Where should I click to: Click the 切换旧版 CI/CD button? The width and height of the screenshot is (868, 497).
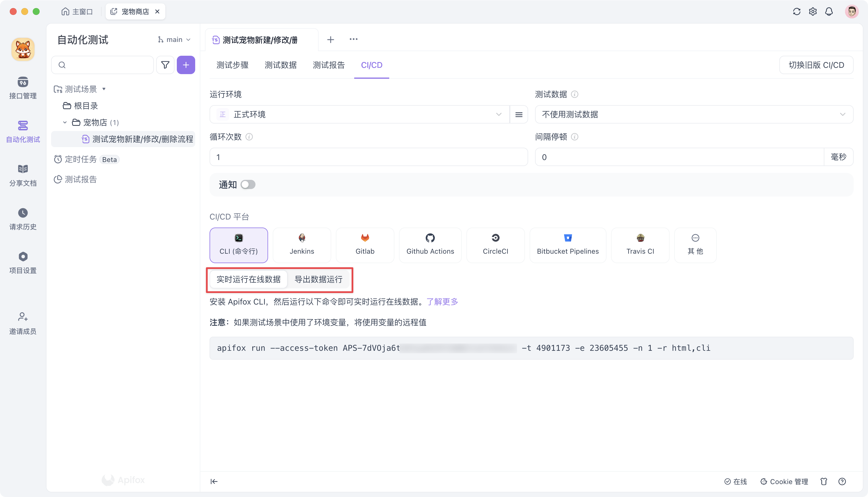point(816,65)
